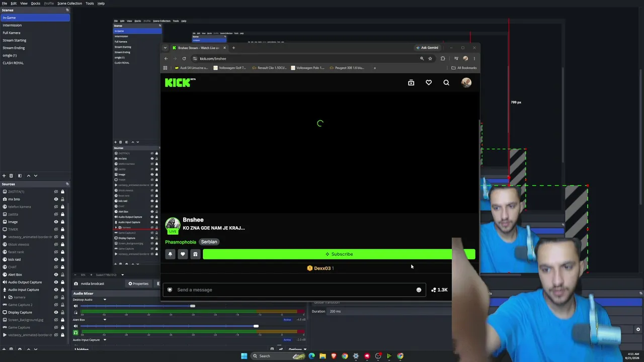The image size is (644, 362).
Task: Hide the Display Capture source
Action: coord(56,312)
